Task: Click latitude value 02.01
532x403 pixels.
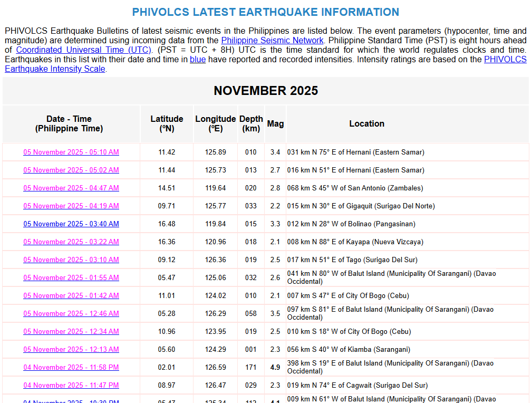Action: (167, 367)
